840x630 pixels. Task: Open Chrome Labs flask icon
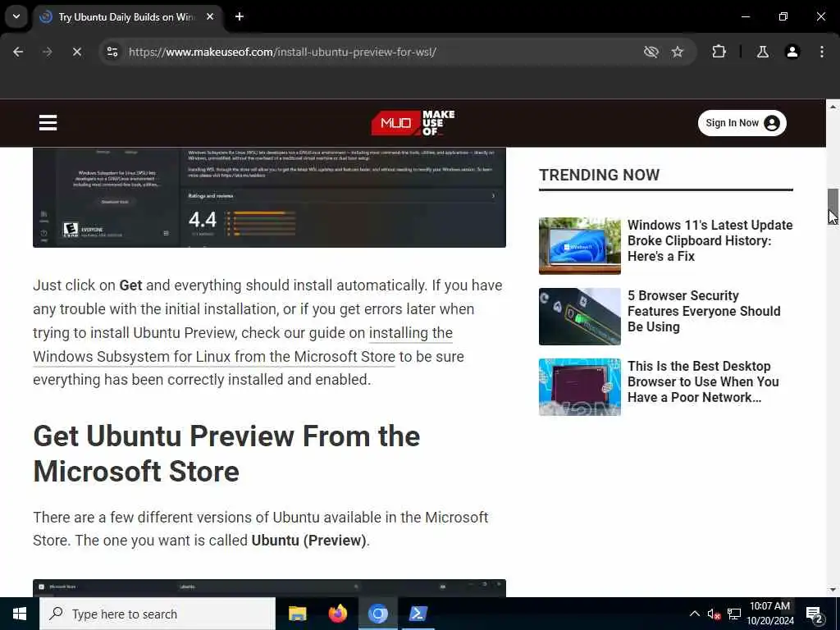[x=763, y=52]
